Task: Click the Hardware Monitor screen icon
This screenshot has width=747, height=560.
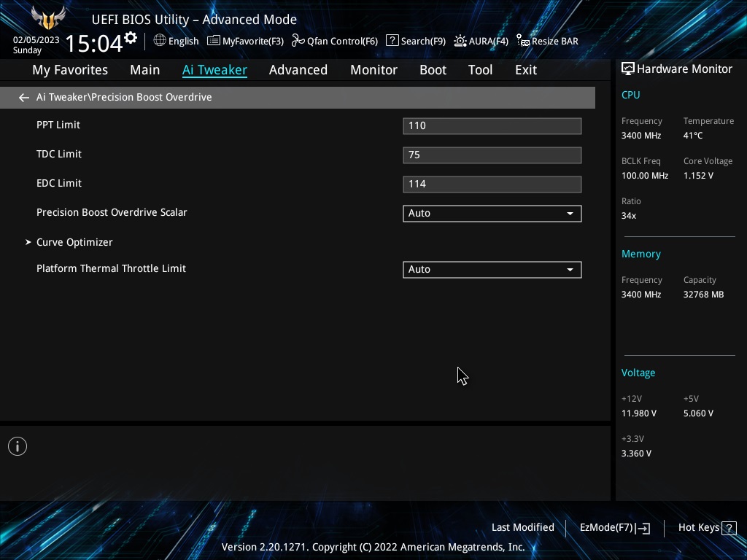Action: (628, 69)
